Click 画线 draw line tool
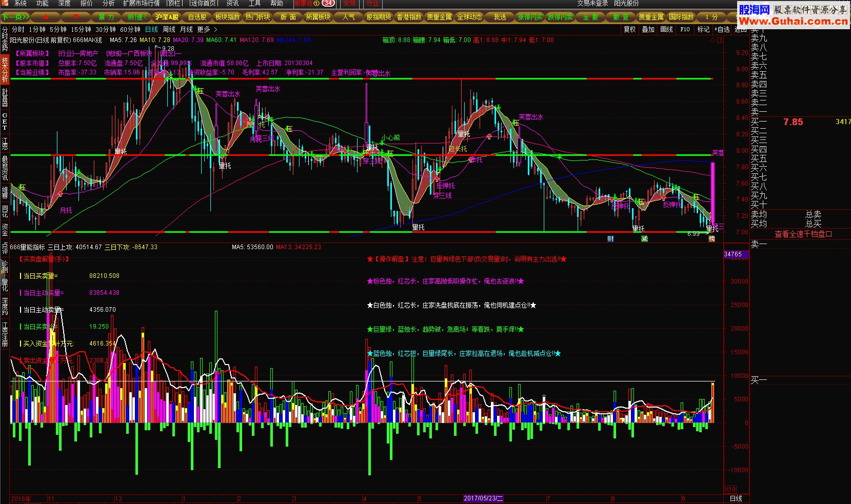This screenshot has width=851, height=504. pos(667,30)
